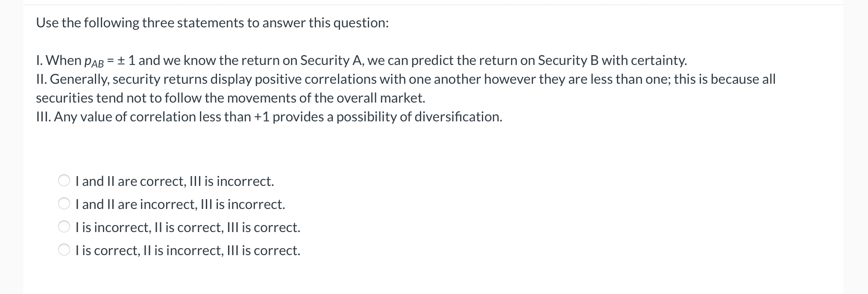The height and width of the screenshot is (294, 868).
Task: Click the radio circle beside the first answer choice
Action: [x=63, y=181]
